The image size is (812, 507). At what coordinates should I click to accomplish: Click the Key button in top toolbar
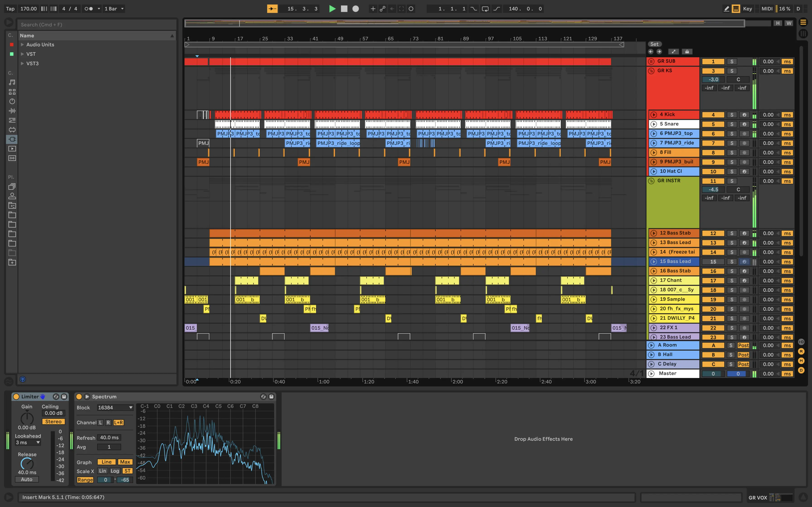[x=748, y=8]
